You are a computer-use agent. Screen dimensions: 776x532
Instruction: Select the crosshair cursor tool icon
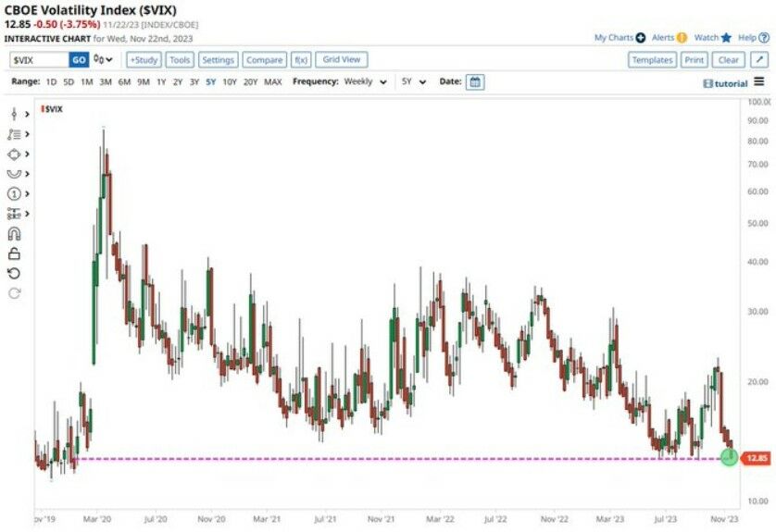(14, 114)
